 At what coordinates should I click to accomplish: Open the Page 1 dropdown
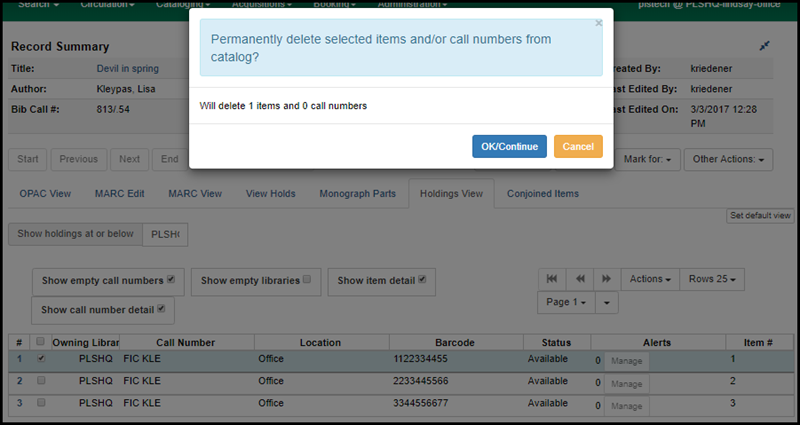pyautogui.click(x=566, y=302)
